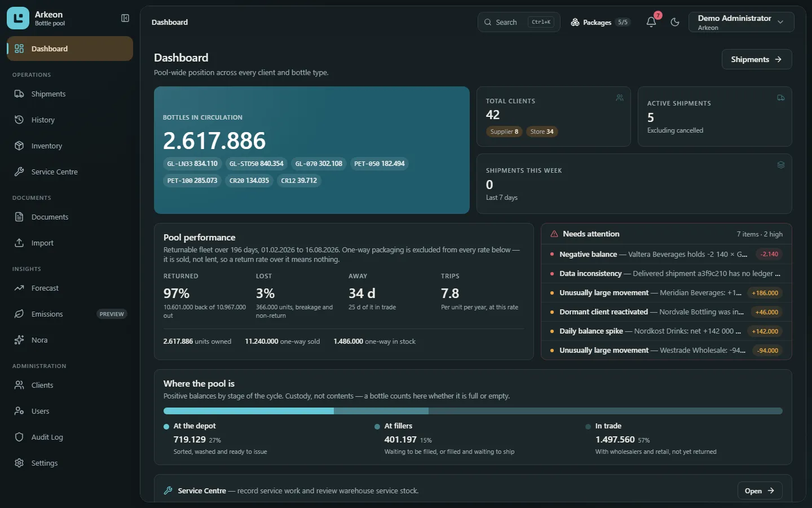Collapse the sidebar panel icon

click(x=125, y=18)
